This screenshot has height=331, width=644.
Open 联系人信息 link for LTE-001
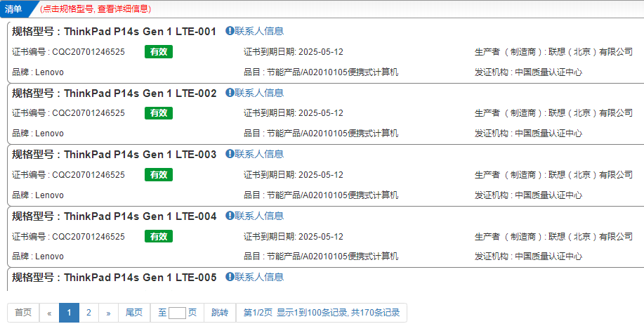tap(259, 31)
